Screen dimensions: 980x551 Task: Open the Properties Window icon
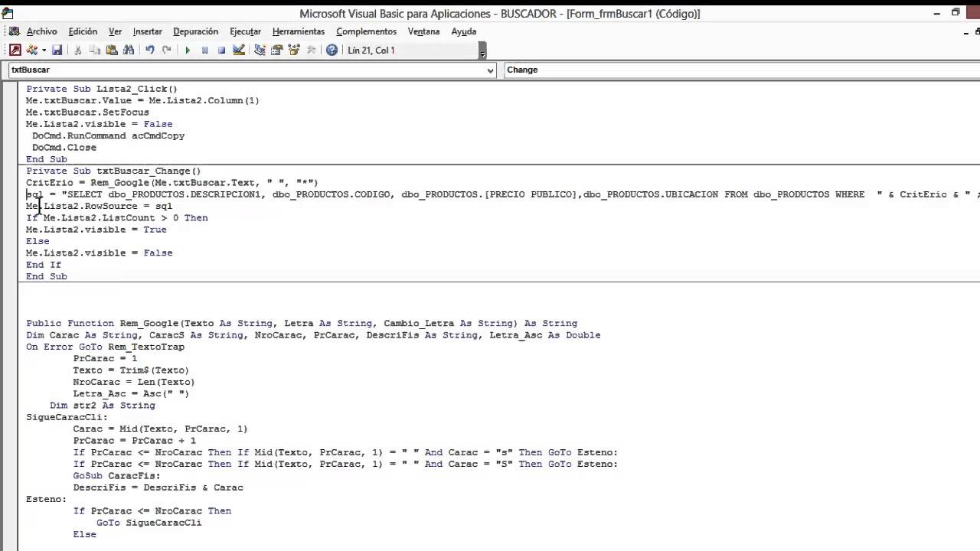pos(276,50)
